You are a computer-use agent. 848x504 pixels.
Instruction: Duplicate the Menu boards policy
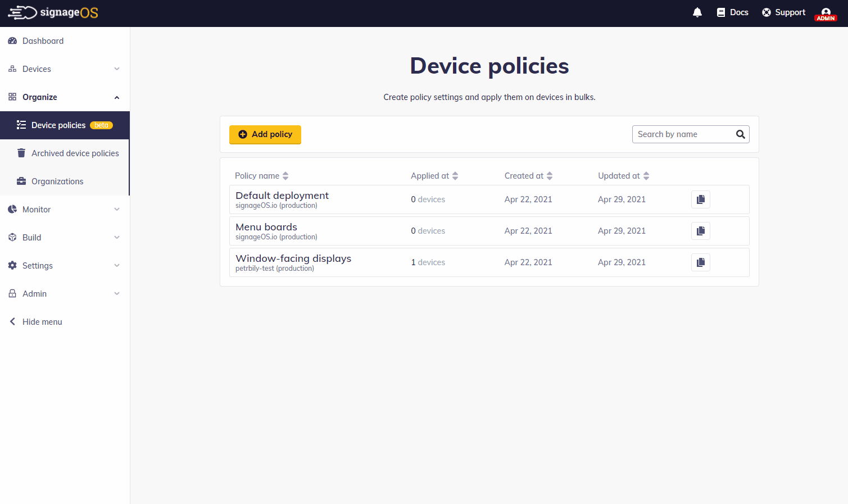(x=700, y=230)
